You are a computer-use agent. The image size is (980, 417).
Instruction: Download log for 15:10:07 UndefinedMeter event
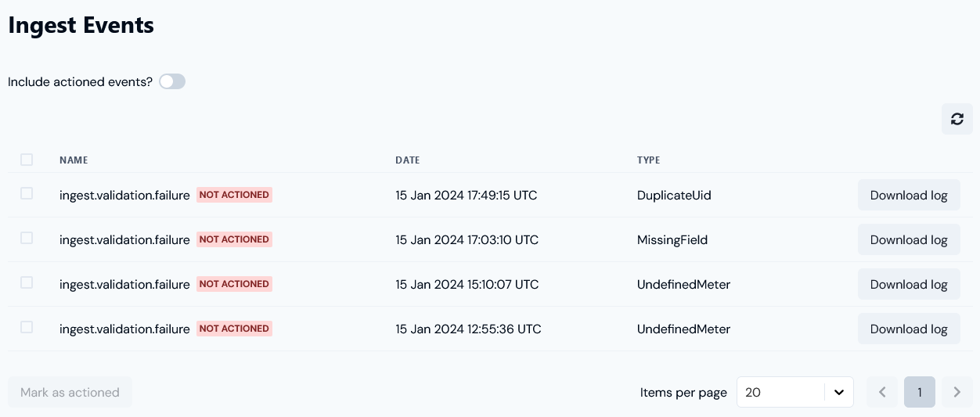909,284
